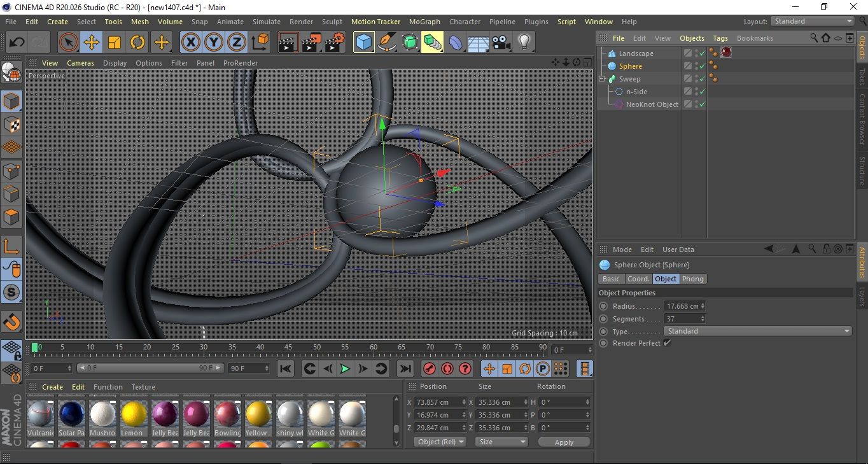The height and width of the screenshot is (464, 868).
Task: Click the Record Active Objects button
Action: [x=429, y=369]
